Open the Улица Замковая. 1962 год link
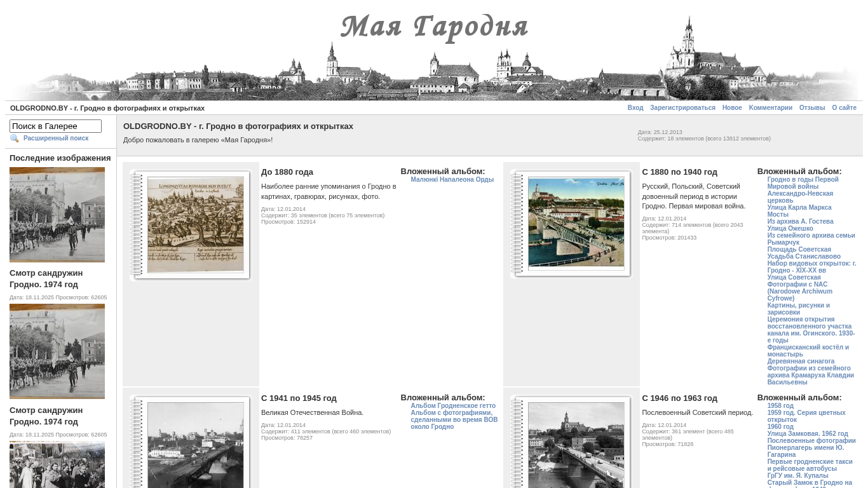The image size is (868, 488). 807,434
